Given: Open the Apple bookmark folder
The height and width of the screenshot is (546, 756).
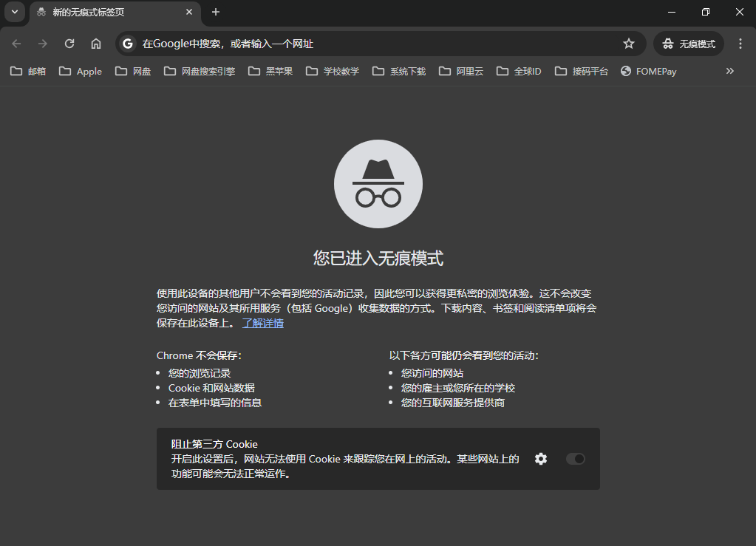Looking at the screenshot, I should (x=80, y=72).
